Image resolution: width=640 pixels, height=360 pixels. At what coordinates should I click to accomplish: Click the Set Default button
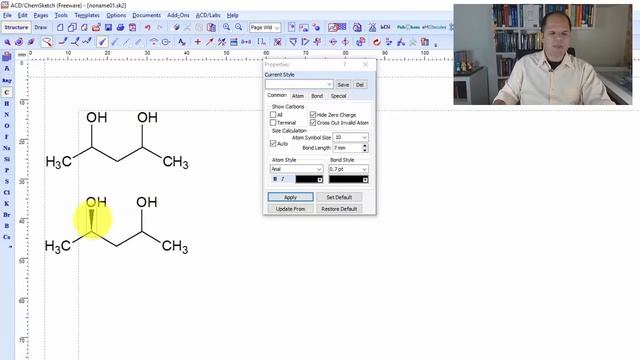(x=339, y=197)
